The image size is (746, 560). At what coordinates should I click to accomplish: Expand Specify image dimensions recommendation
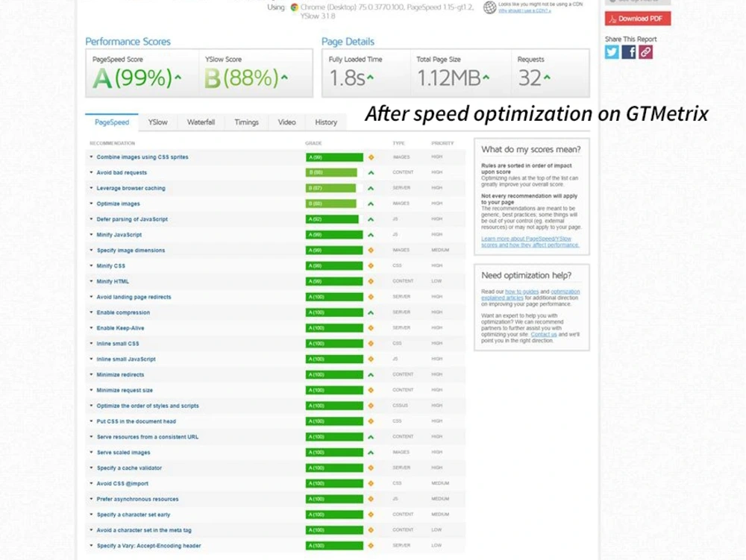131,251
